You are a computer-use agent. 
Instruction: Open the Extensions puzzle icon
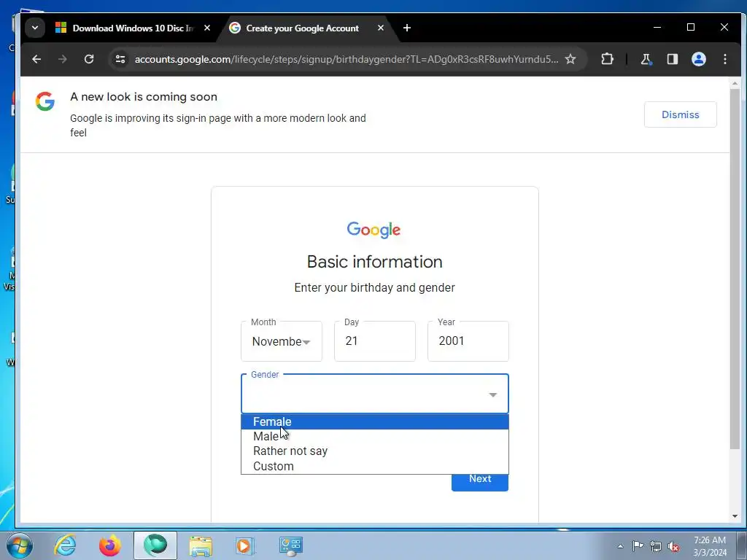click(x=607, y=59)
